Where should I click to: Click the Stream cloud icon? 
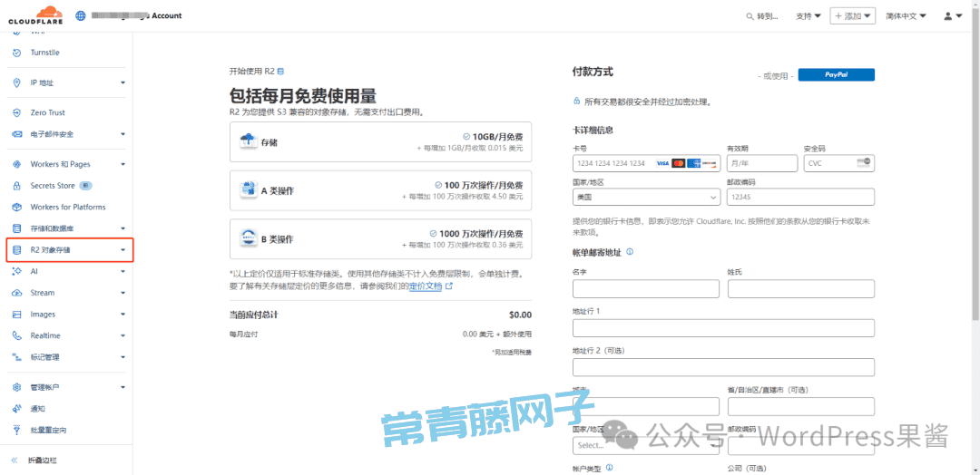pyautogui.click(x=17, y=293)
